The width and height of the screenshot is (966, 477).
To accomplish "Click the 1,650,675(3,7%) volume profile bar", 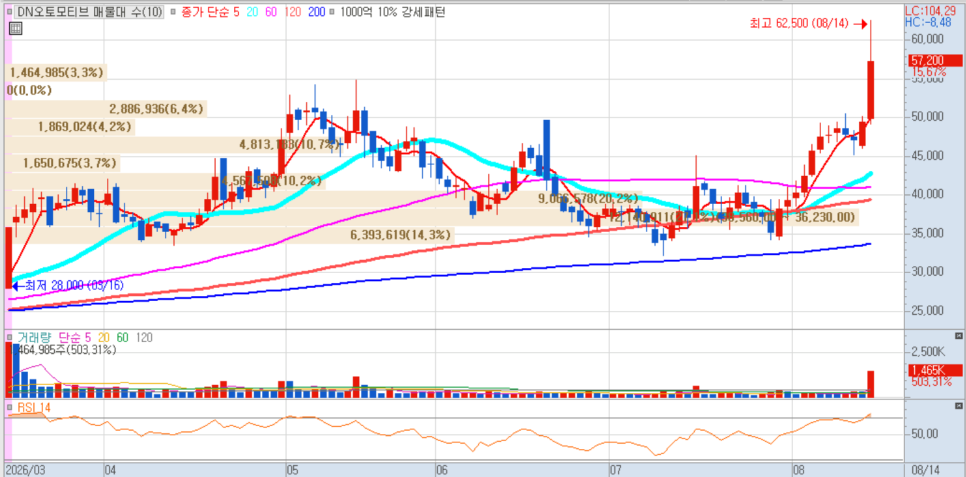I will (x=63, y=163).
